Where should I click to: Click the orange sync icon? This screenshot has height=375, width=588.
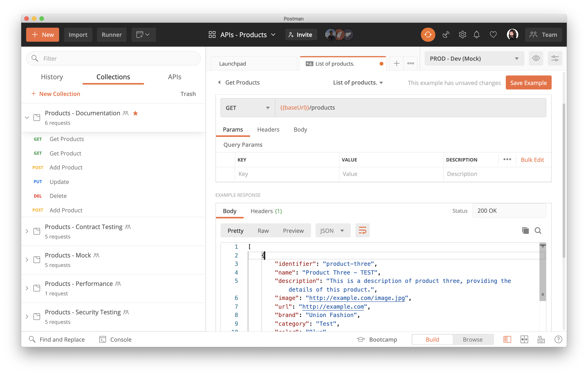[x=428, y=35]
